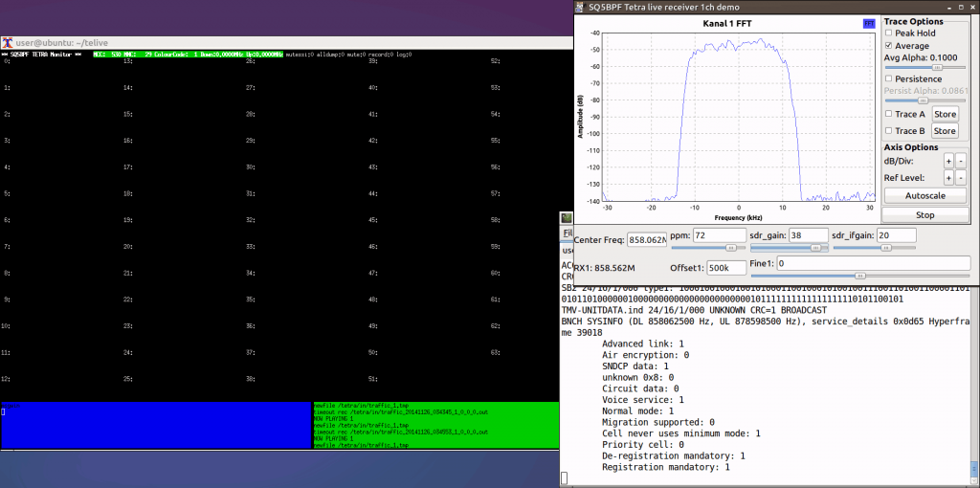Screen dimensions: 980x488
Task: Click 'Normal mode: 1' line in terminal
Action: tap(638, 411)
